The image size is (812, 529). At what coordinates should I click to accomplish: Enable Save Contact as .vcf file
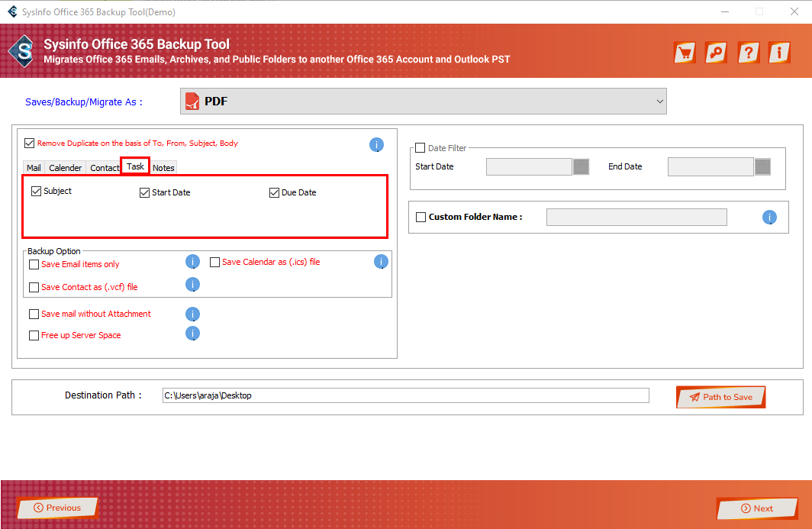(x=34, y=288)
